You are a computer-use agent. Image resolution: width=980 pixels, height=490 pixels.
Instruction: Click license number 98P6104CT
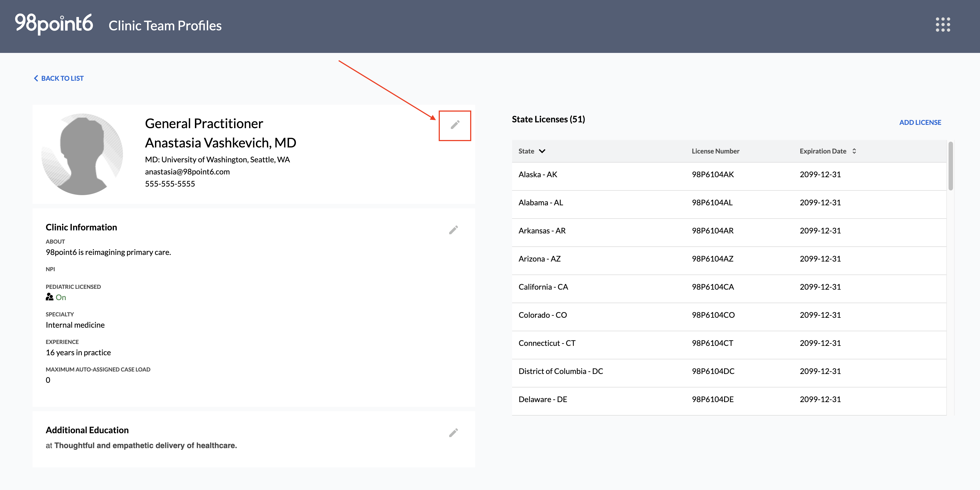click(x=712, y=343)
